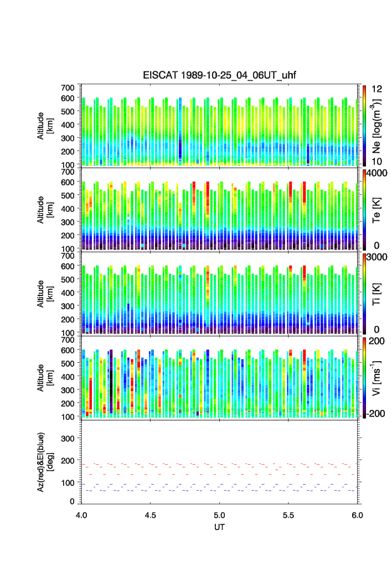Click the Az(red)&El(blue) axis label
The width and height of the screenshot is (392, 588).
click(45, 461)
